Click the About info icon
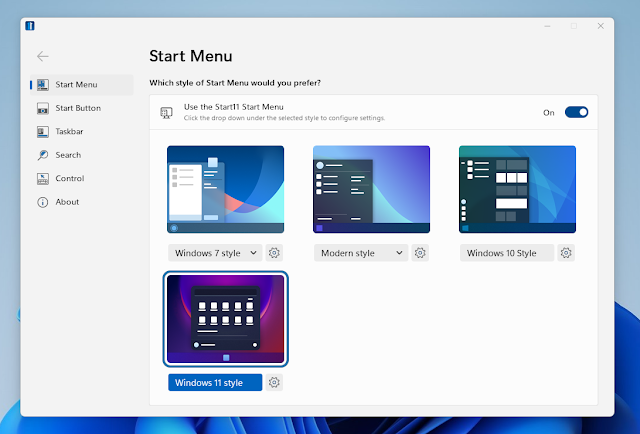 [x=43, y=202]
